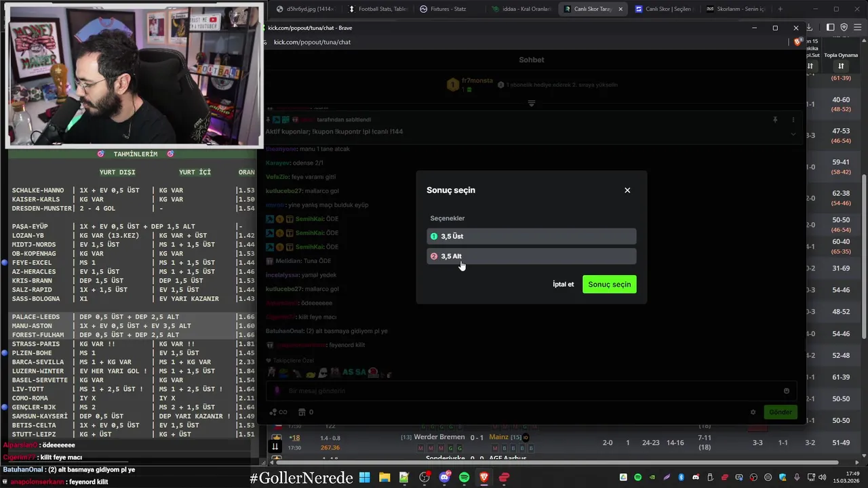Click the Sohbet chat header
Image resolution: width=868 pixels, height=488 pixels.
(x=532, y=60)
